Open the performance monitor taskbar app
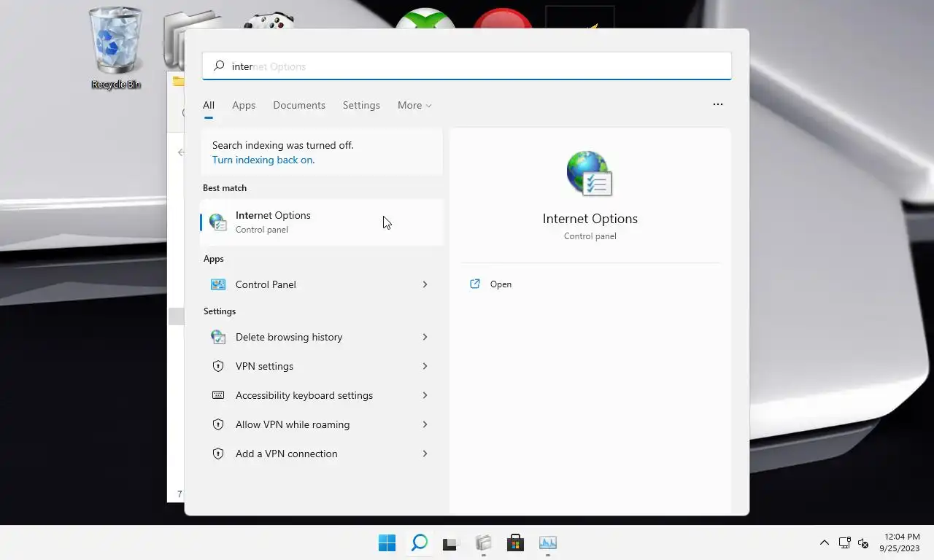 coord(548,542)
